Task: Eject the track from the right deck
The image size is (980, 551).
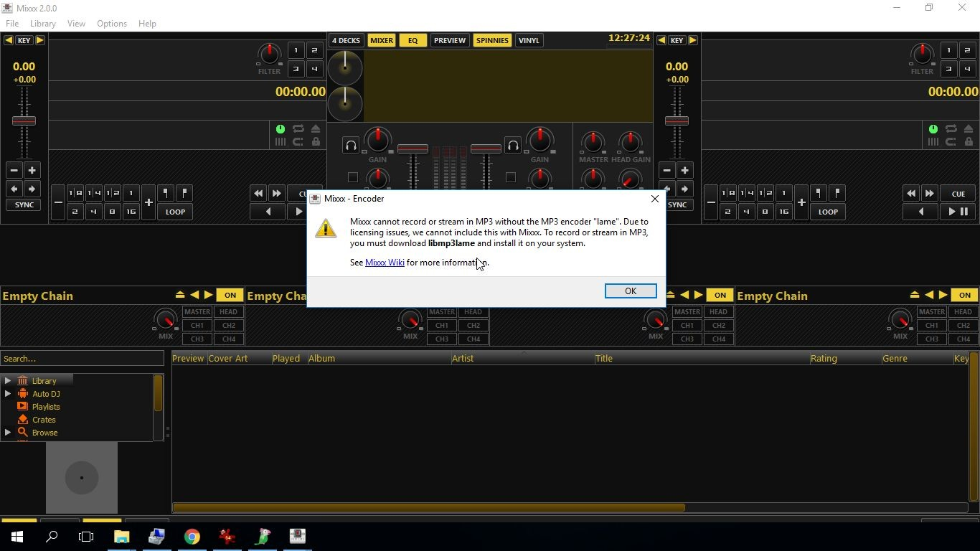Action: 969,129
